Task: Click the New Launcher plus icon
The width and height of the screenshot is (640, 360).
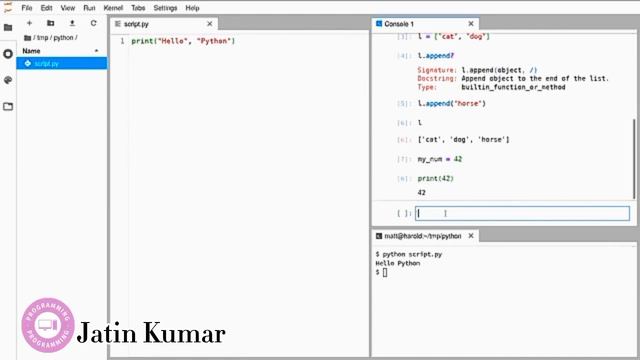Action: [x=29, y=23]
